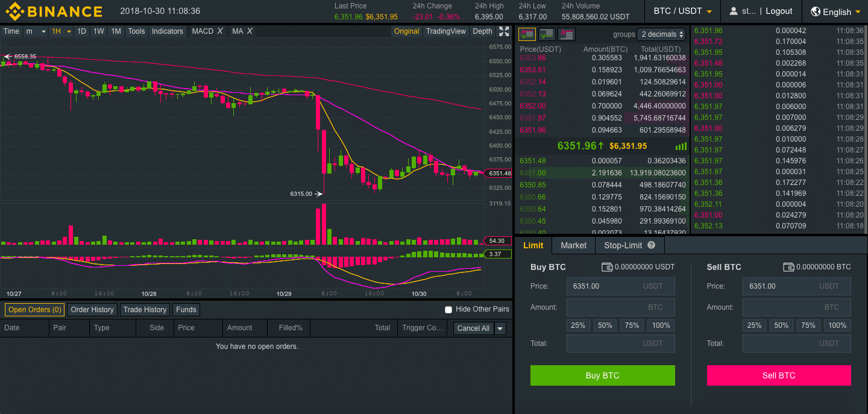Open depth view via green bars icon beside 6351.96
Screen dimensions: 868x414
[681, 146]
